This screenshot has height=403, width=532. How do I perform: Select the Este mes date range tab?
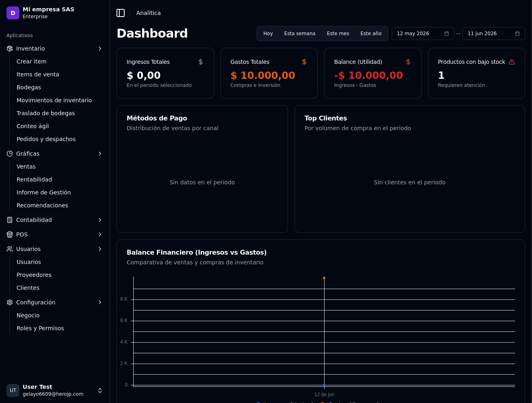[x=338, y=34]
